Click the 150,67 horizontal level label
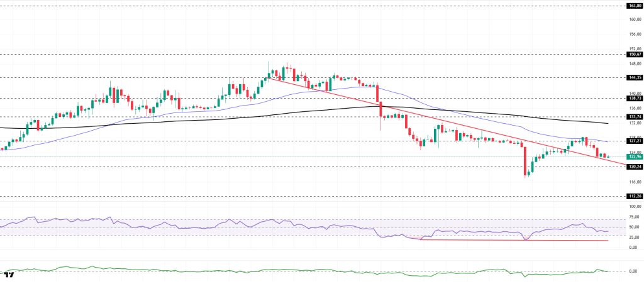 [x=633, y=54]
